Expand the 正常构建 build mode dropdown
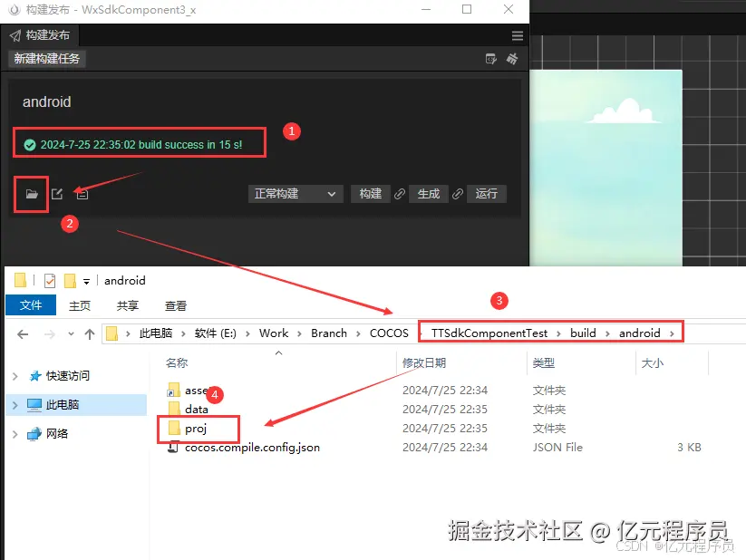 [295, 193]
